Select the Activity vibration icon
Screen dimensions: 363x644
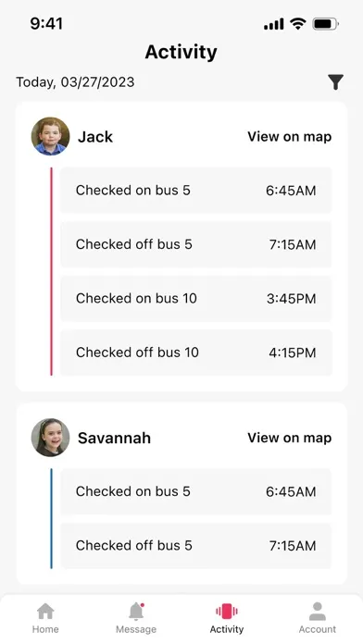point(227,611)
